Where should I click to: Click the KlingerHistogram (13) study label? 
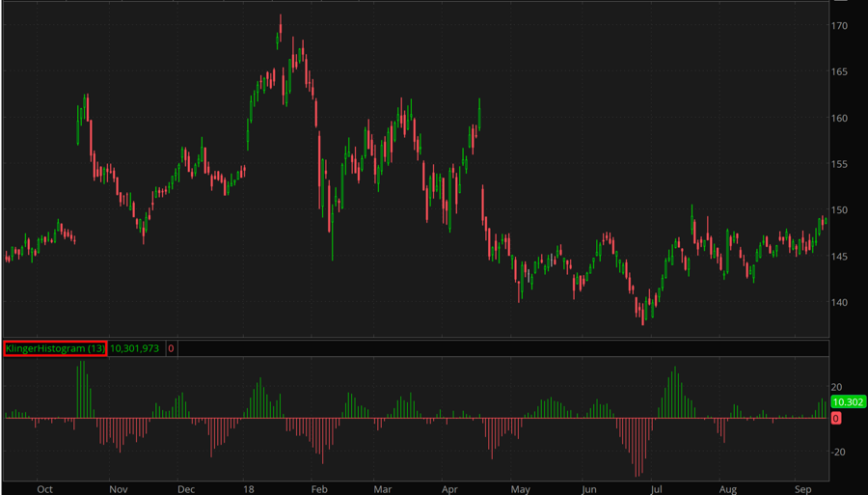click(x=55, y=348)
